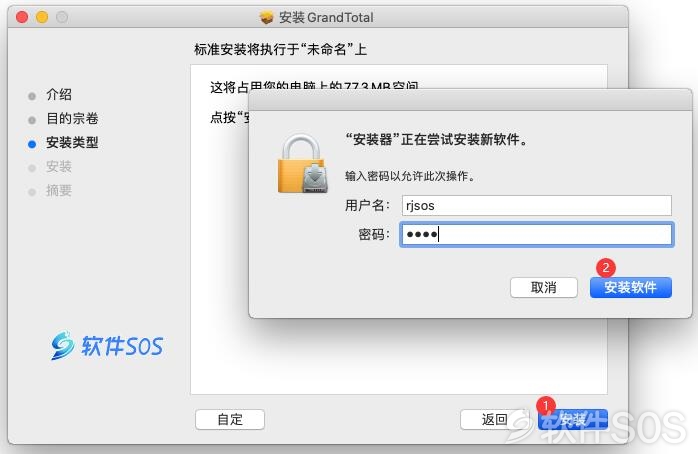
Task: Select the dimmed 摘要 step in sidebar
Action: (59, 191)
